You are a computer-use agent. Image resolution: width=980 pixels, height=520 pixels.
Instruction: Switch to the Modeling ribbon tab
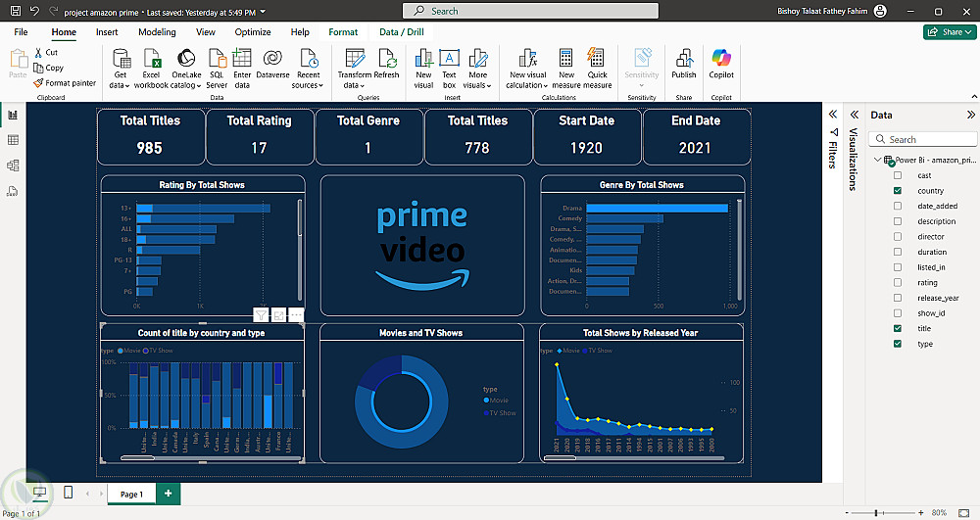(157, 32)
